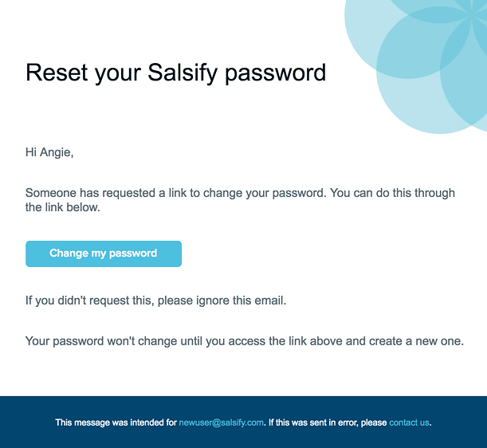Click the 'If you didn't request this' sentence
This screenshot has width=487, height=448.
point(155,301)
